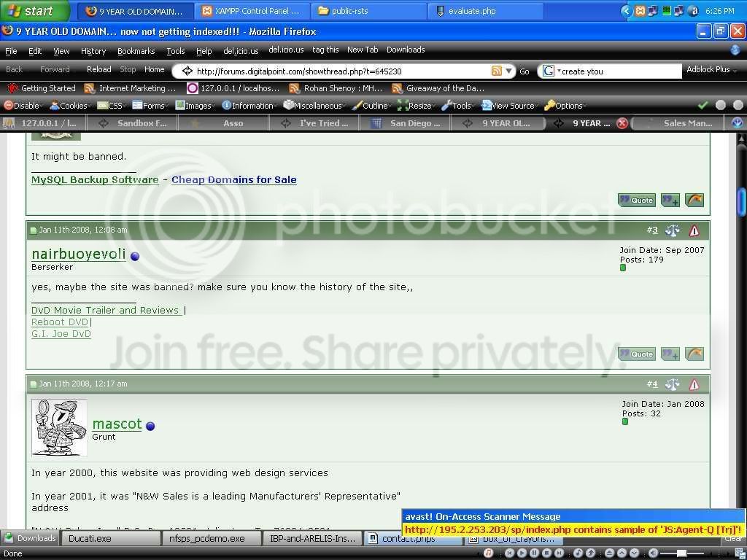747x560 pixels.
Task: Click the vertical scrollbar thumb
Action: 741,203
